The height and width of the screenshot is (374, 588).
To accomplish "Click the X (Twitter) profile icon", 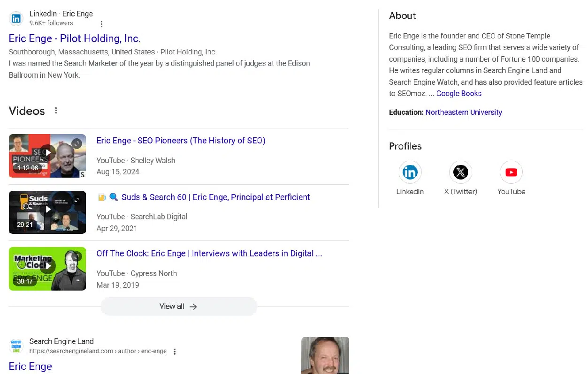I will (460, 172).
